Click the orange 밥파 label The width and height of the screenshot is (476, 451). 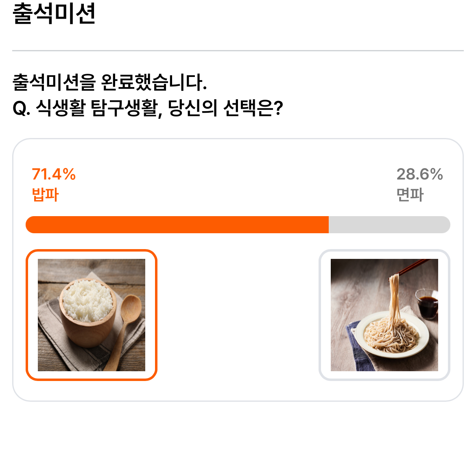(x=45, y=195)
